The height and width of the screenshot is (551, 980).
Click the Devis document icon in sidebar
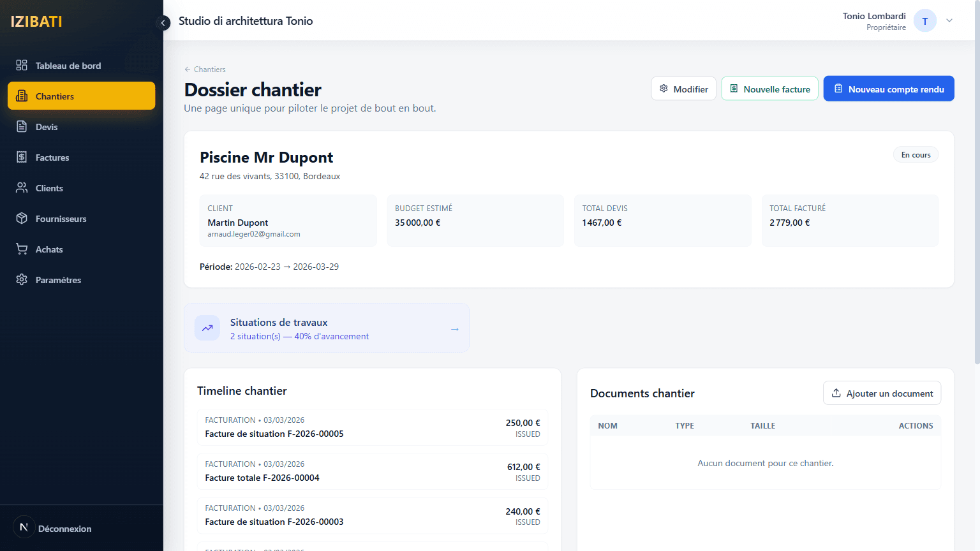pos(22,126)
